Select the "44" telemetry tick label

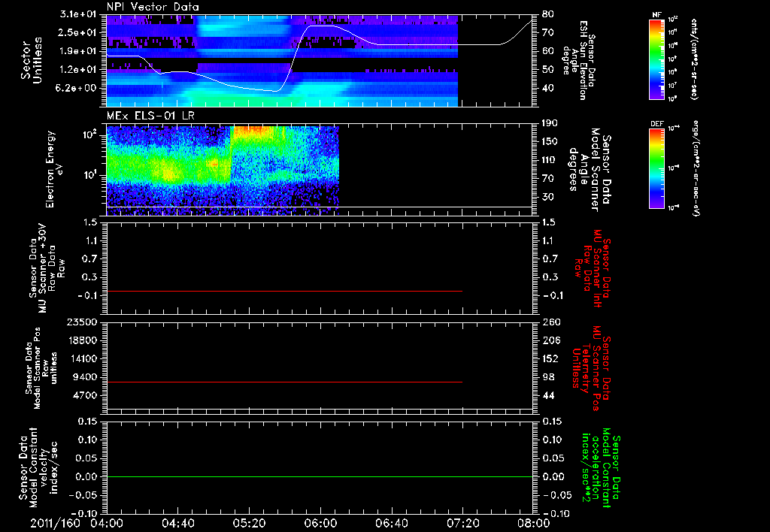pyautogui.click(x=548, y=395)
